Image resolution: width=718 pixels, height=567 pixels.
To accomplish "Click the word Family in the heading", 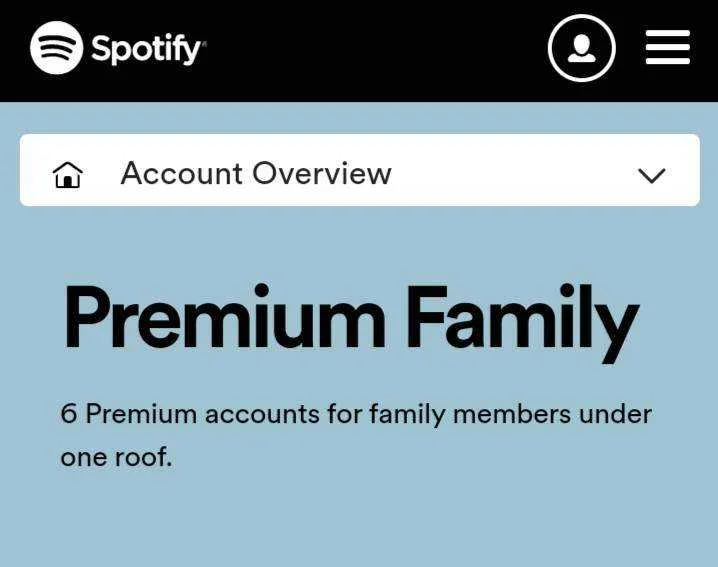I will pyautogui.click(x=522, y=323).
